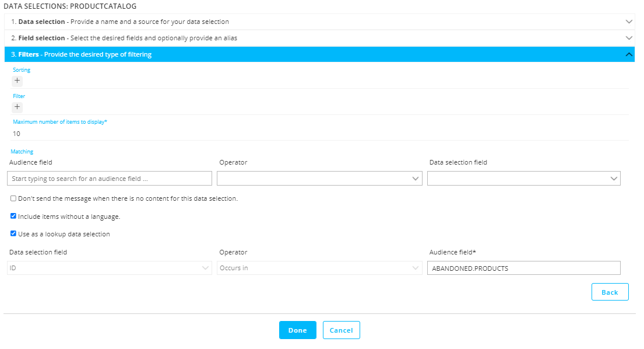This screenshot has height=349, width=644.
Task: Expand the Field selection step chevron
Action: [x=628, y=38]
